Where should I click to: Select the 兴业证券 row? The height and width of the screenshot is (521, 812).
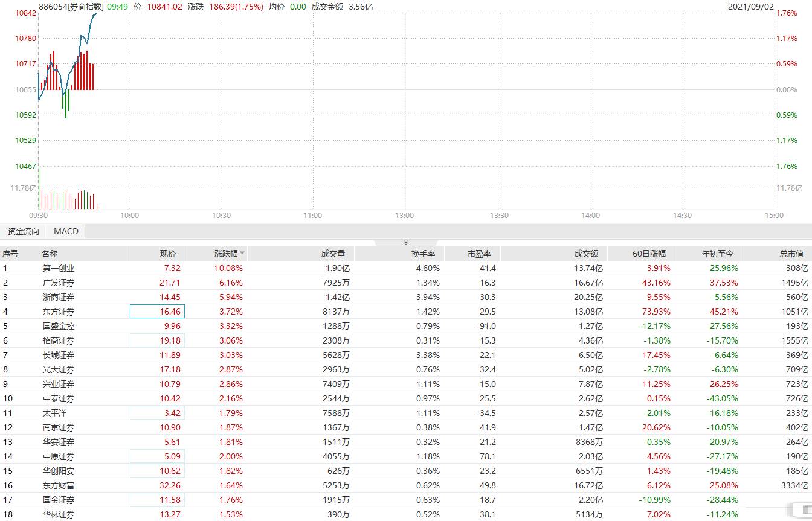tap(406, 384)
